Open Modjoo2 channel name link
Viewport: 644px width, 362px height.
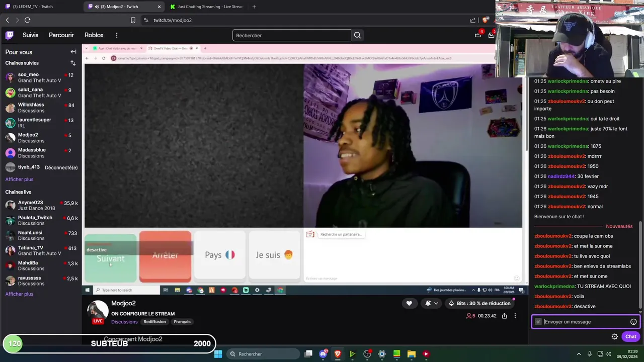[x=123, y=303]
